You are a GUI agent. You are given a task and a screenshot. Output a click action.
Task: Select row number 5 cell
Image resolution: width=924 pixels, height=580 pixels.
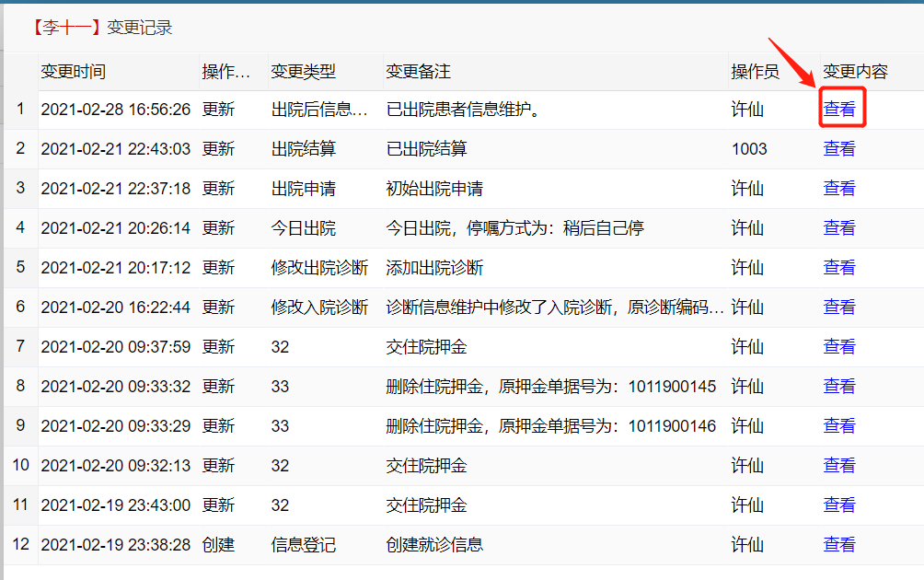pyautogui.click(x=20, y=268)
